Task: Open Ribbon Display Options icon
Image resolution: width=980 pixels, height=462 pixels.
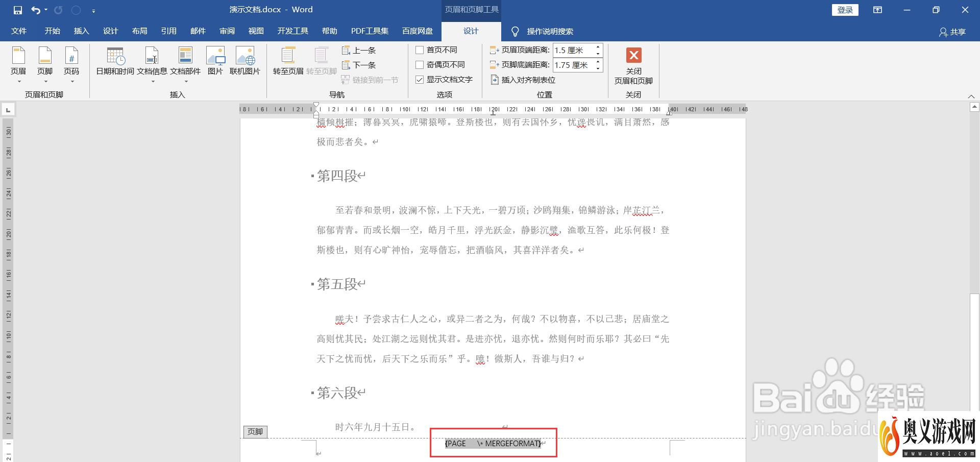Action: 877,10
